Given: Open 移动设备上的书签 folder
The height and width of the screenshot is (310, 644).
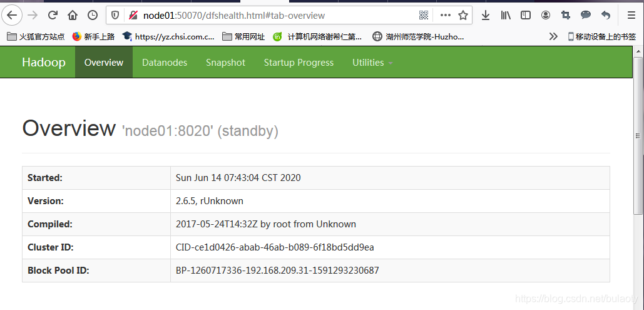Looking at the screenshot, I should [x=601, y=36].
